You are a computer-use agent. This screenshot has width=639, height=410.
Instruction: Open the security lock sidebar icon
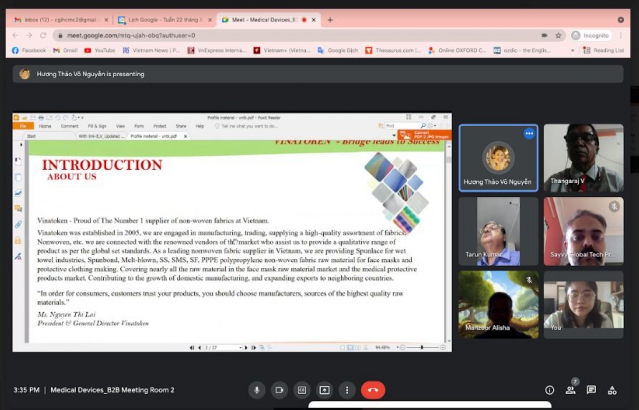pyautogui.click(x=18, y=240)
